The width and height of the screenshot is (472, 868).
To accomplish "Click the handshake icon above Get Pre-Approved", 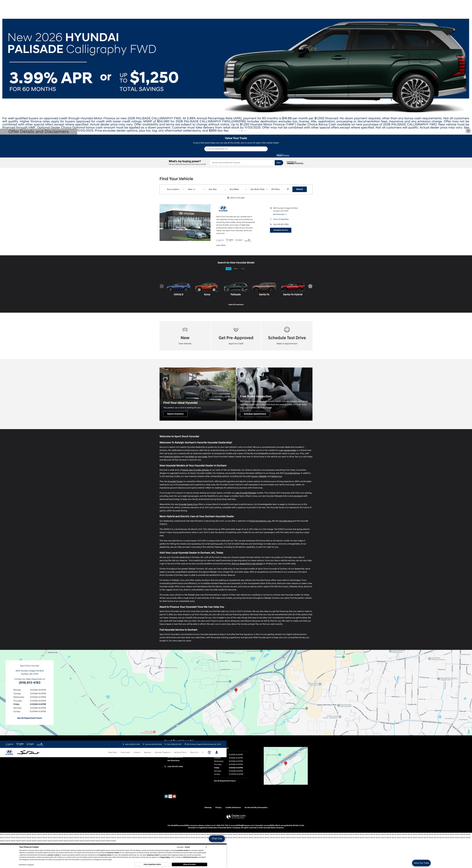I will 236,330.
